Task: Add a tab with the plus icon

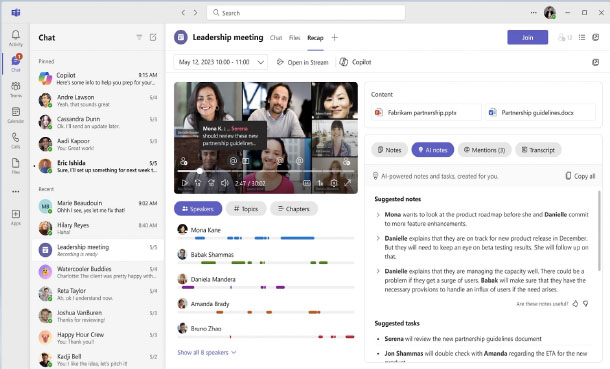Action: click(x=335, y=37)
